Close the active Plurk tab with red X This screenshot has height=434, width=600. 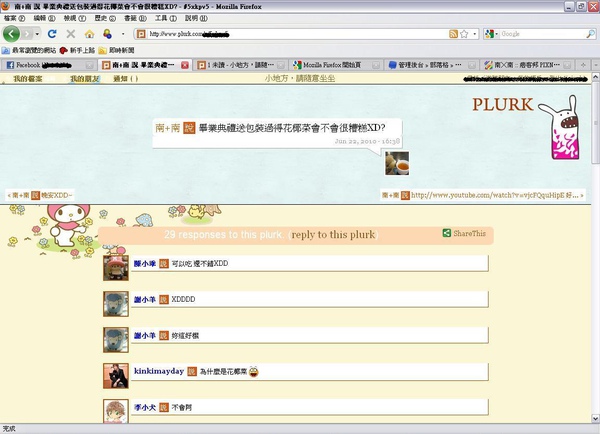185,65
